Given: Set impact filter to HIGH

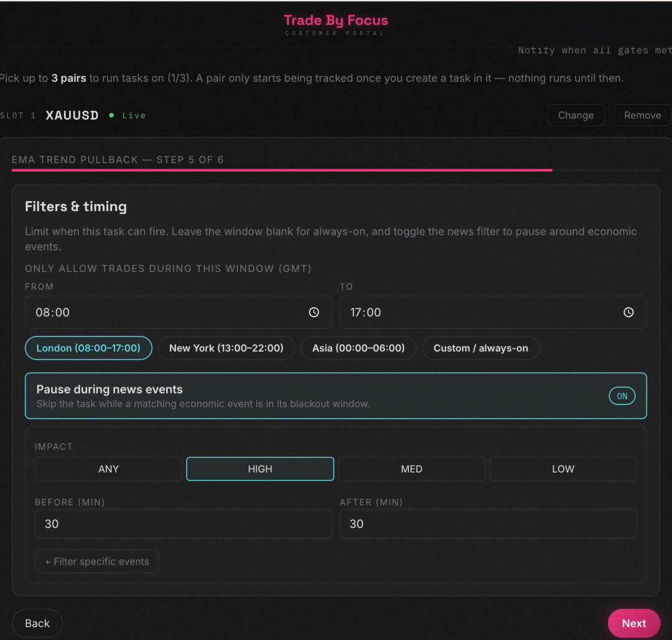Looking at the screenshot, I should 260,468.
